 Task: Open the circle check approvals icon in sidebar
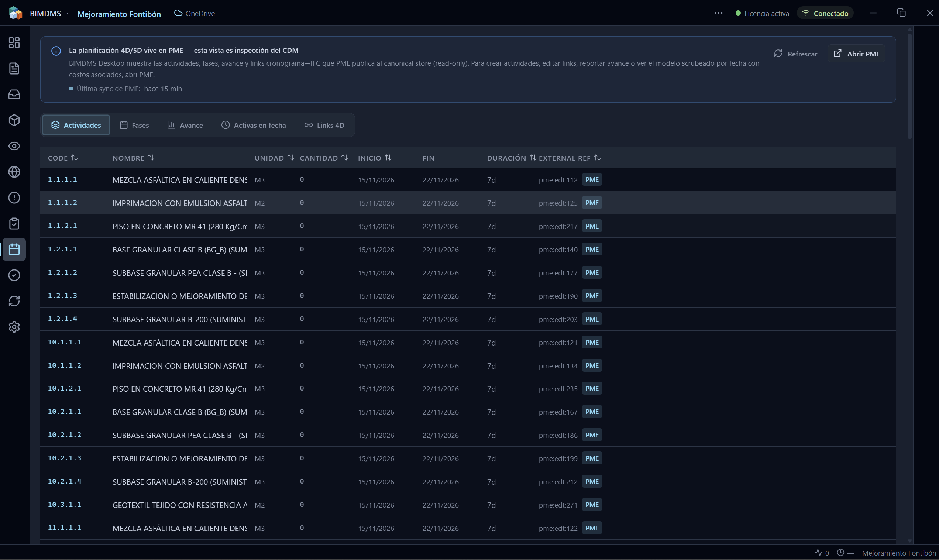tap(14, 275)
